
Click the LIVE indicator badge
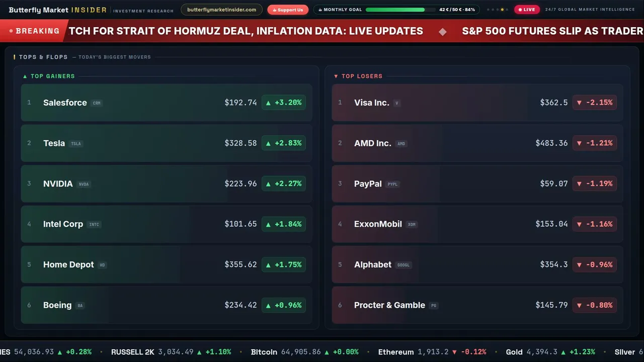tap(527, 10)
